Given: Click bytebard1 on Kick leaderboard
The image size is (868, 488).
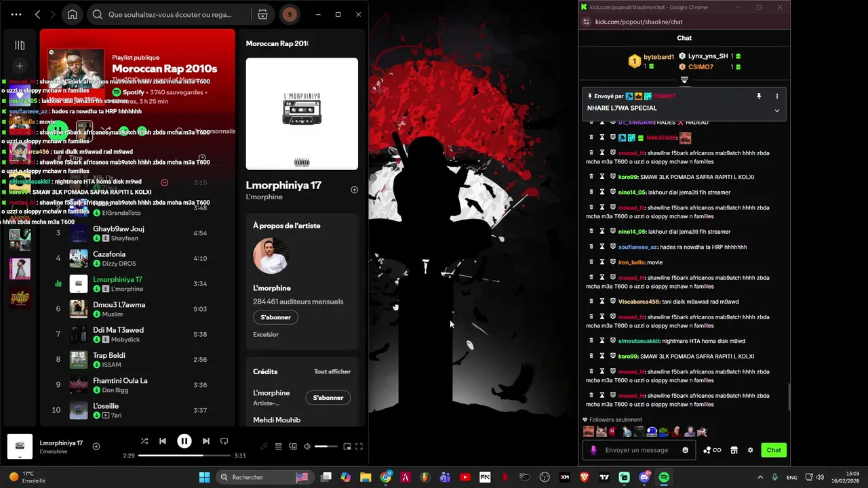Looking at the screenshot, I should tap(658, 57).
